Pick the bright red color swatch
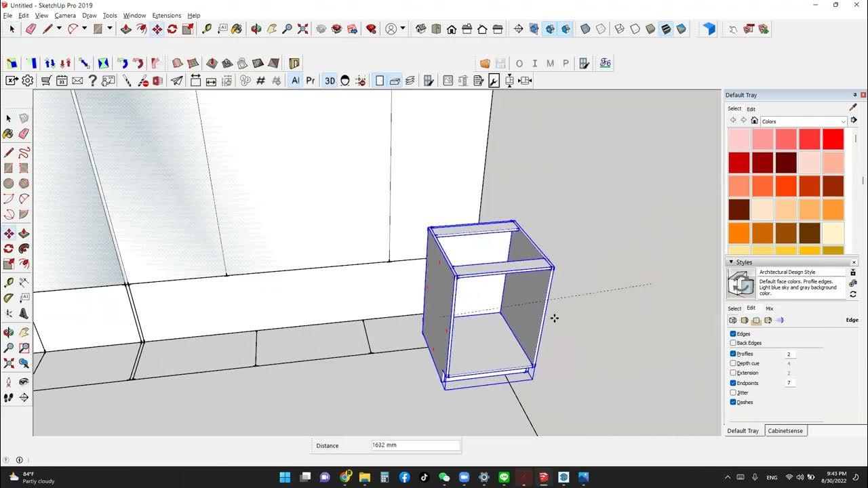 (x=833, y=139)
